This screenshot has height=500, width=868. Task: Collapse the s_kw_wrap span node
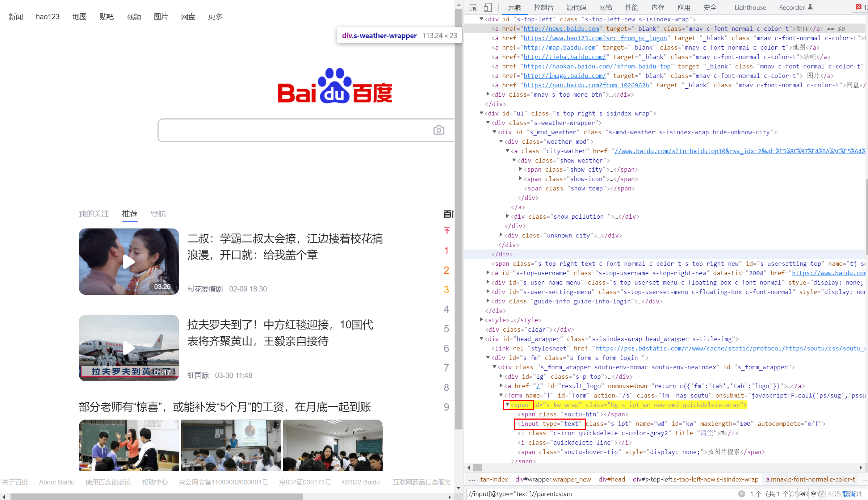pos(507,405)
